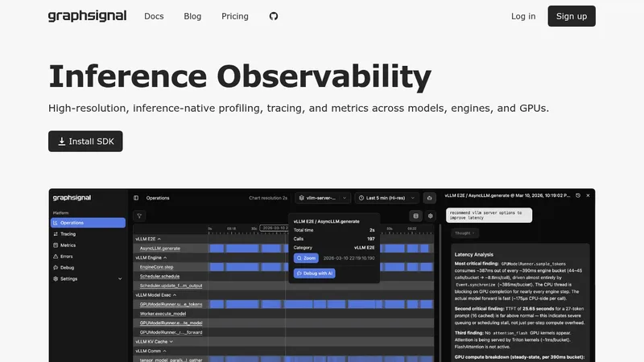Click the filter funnel icon
The height and width of the screenshot is (362, 644).
click(139, 216)
